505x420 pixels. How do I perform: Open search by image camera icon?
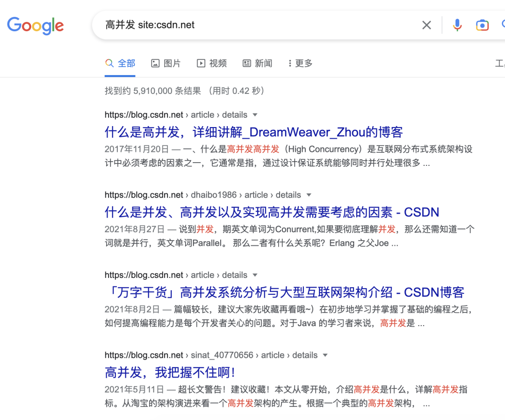click(x=482, y=25)
